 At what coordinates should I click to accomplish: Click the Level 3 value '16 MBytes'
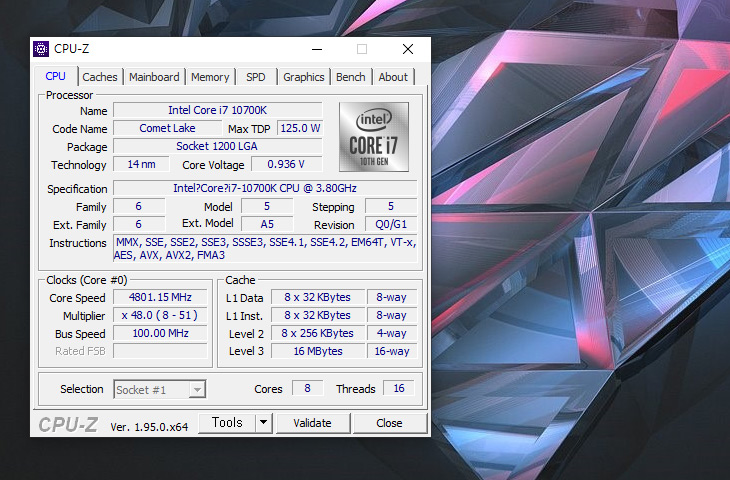coord(318,351)
